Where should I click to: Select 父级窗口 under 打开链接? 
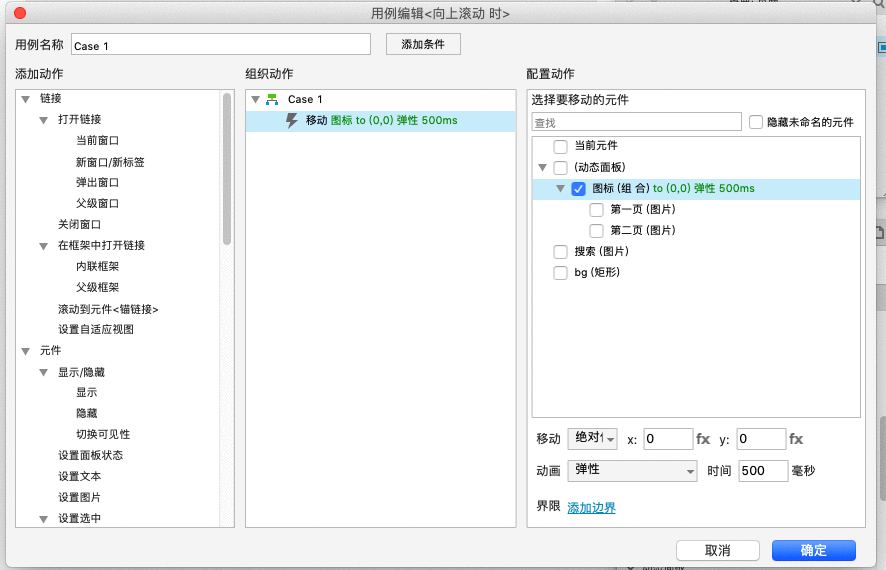(97, 203)
